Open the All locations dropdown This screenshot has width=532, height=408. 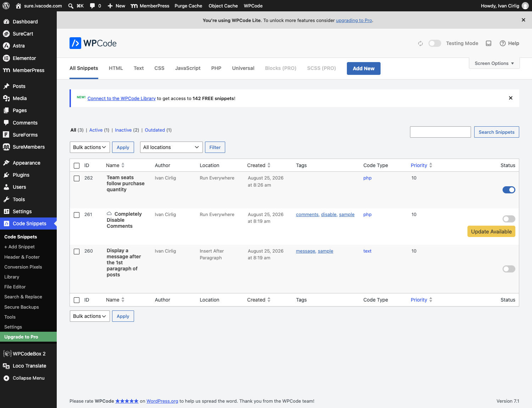[x=171, y=147]
